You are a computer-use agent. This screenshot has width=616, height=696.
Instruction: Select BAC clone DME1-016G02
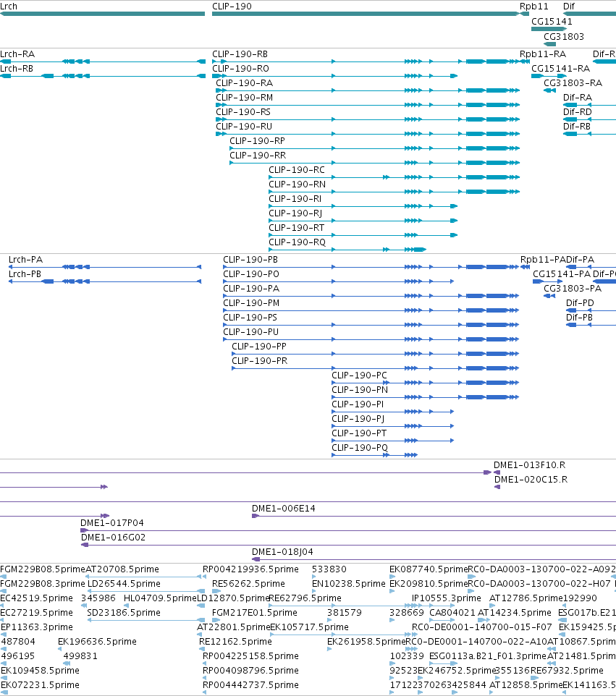(113, 538)
